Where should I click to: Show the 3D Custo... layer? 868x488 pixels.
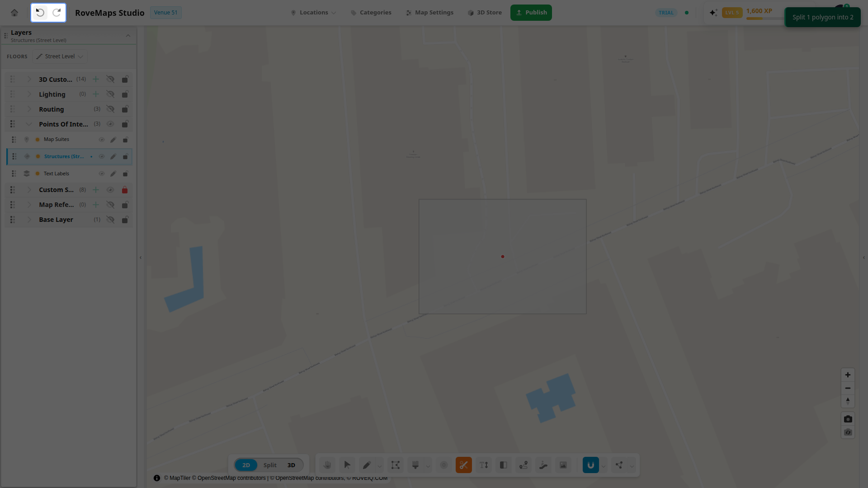110,80
